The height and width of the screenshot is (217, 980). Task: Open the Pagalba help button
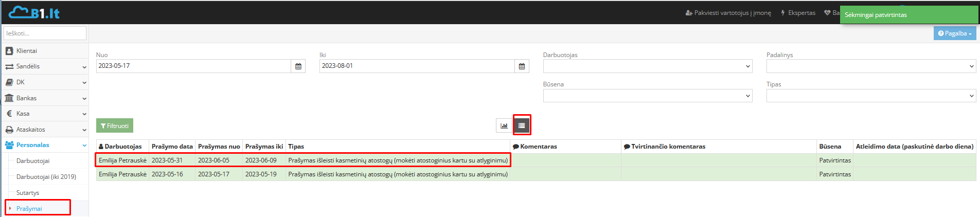(954, 33)
